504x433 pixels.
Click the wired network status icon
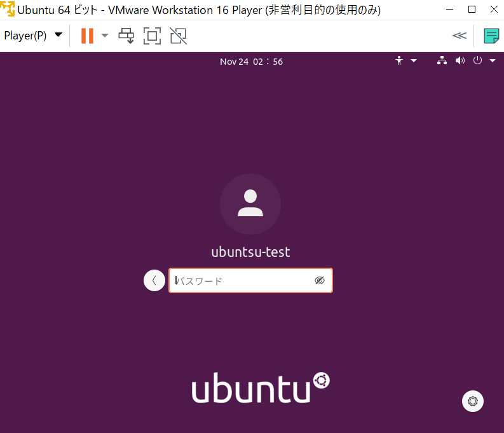(x=442, y=60)
